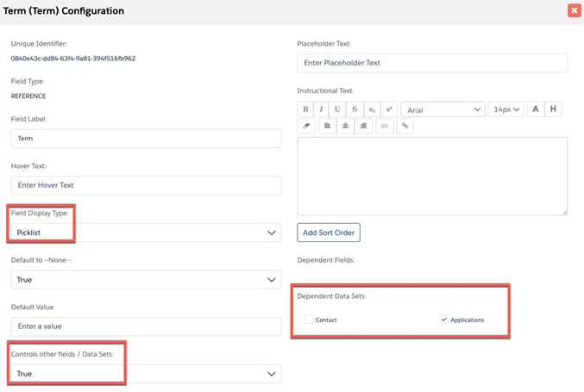Apply strikethrough formatting
584x392 pixels.
point(355,109)
